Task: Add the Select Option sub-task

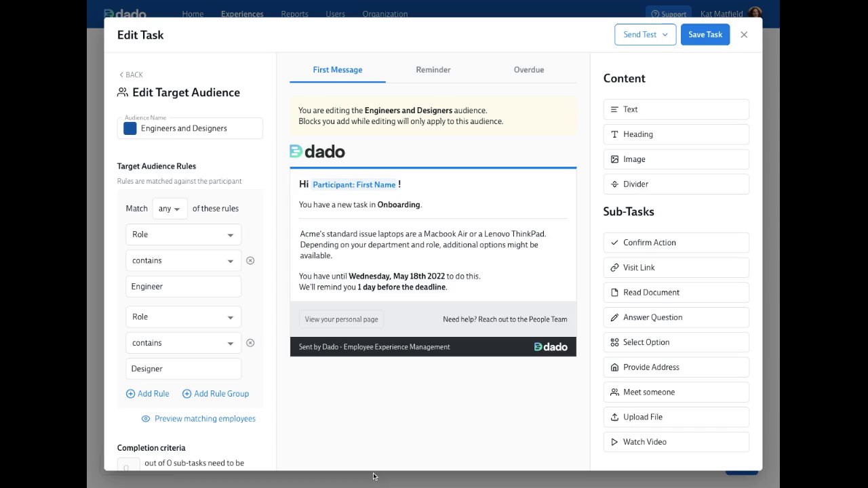Action: click(675, 342)
